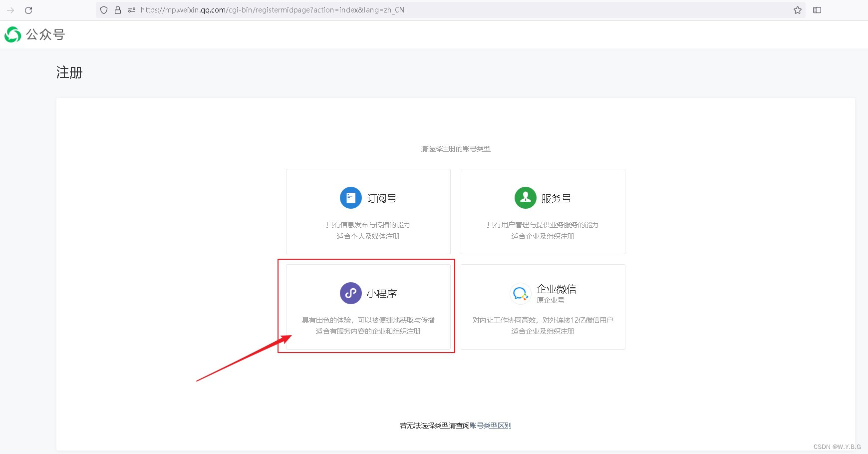Click the green 服务号 person icon
The width and height of the screenshot is (868, 454).
pyautogui.click(x=526, y=198)
